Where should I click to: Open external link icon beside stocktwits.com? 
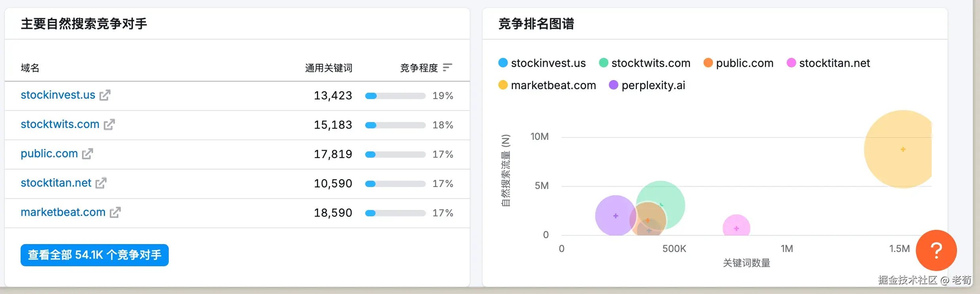click(x=109, y=124)
